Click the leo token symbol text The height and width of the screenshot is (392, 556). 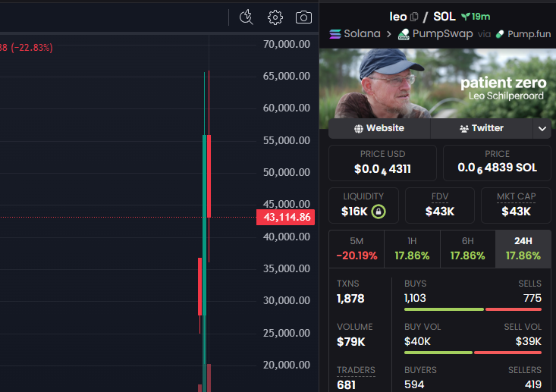tap(398, 17)
